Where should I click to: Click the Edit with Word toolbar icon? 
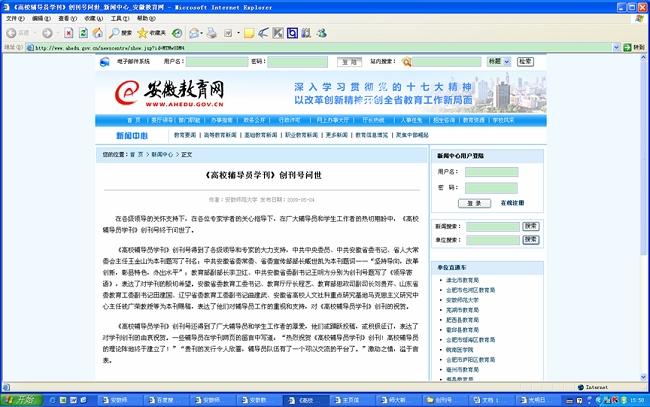point(228,33)
